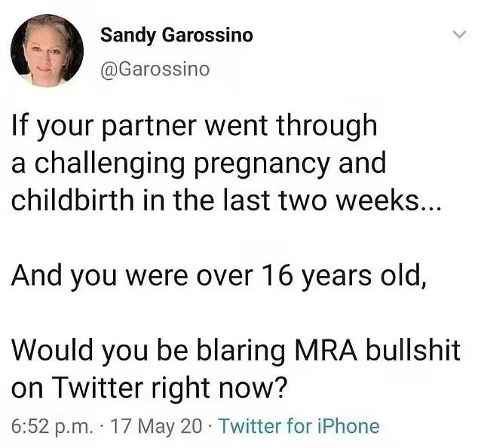Click the 17 May 20 date

pos(157,425)
